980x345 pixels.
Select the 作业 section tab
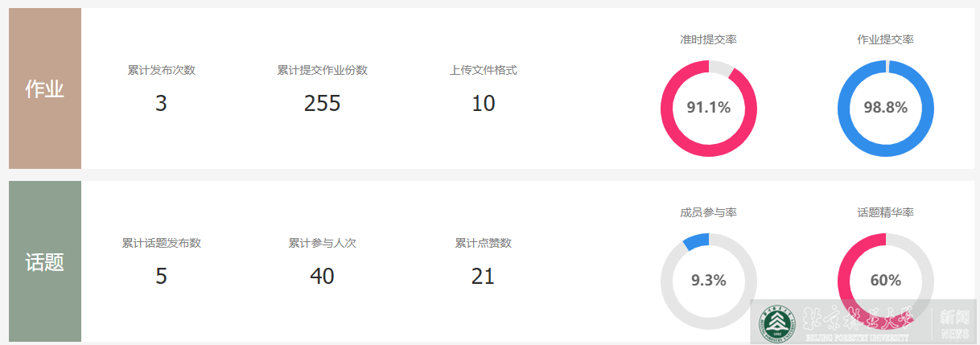click(x=45, y=88)
